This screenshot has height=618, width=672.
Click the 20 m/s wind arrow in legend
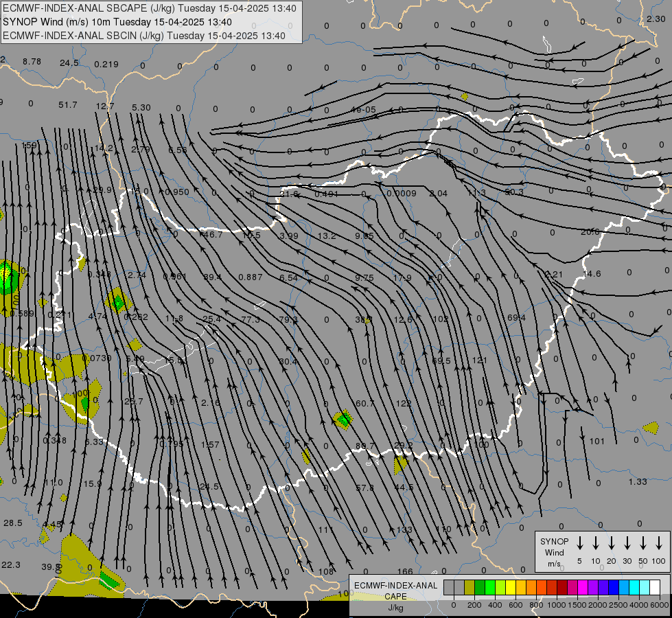(x=612, y=543)
